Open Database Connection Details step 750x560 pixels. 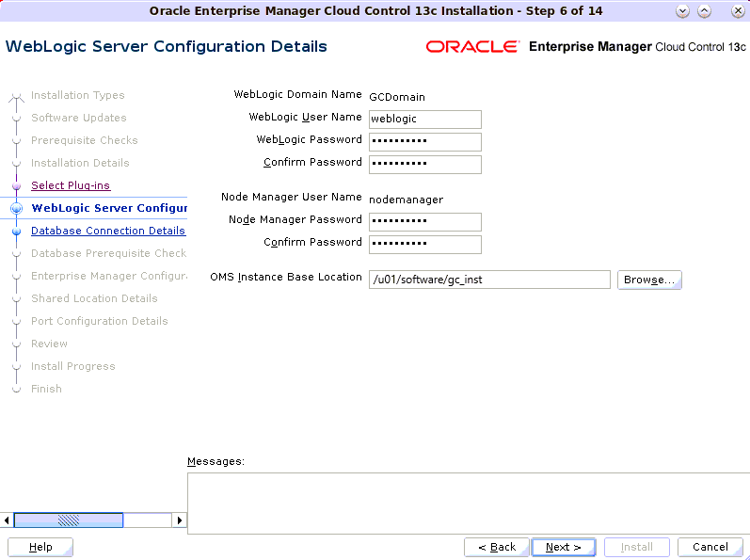tap(108, 231)
